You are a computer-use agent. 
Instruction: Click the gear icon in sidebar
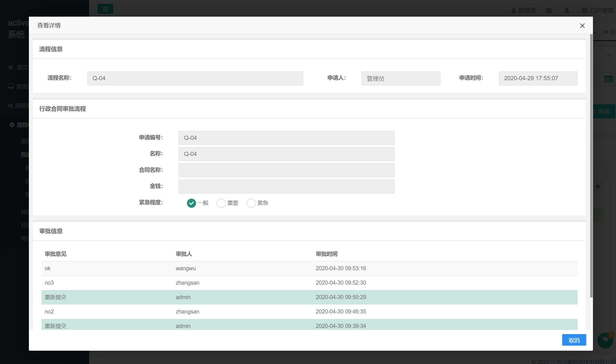pyautogui.click(x=12, y=125)
